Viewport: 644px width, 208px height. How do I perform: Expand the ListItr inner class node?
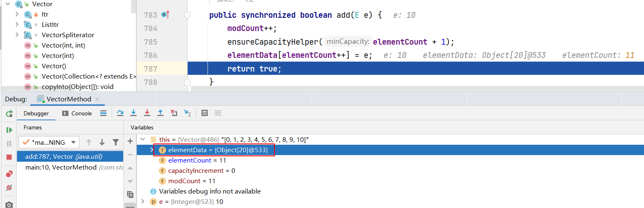[x=17, y=24]
